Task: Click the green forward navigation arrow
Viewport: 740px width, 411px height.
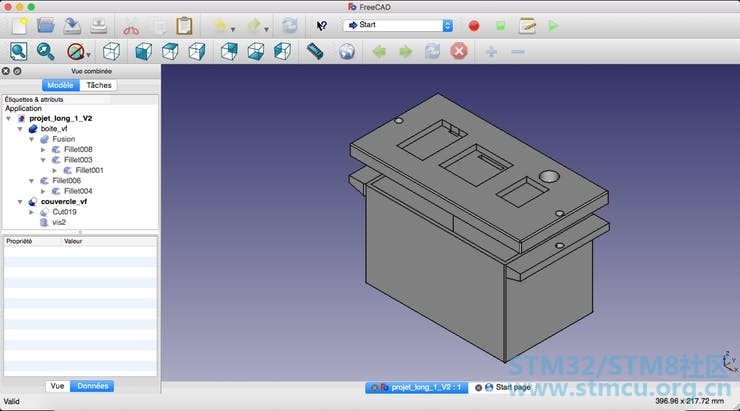Action: 405,51
